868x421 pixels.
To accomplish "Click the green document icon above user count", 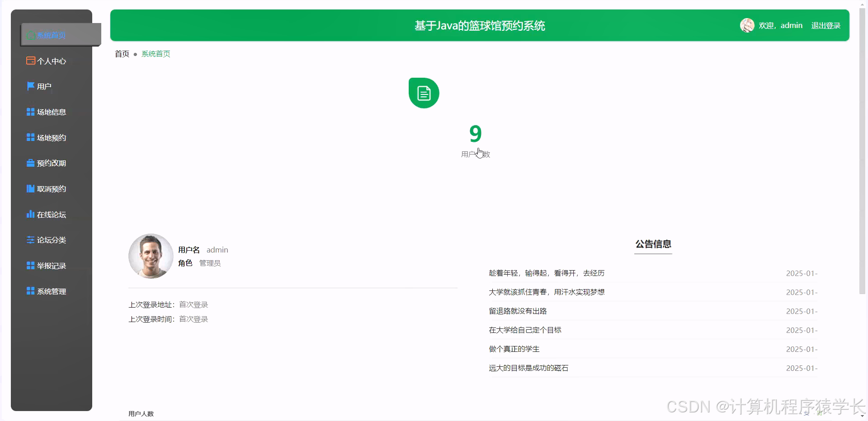I will (424, 93).
